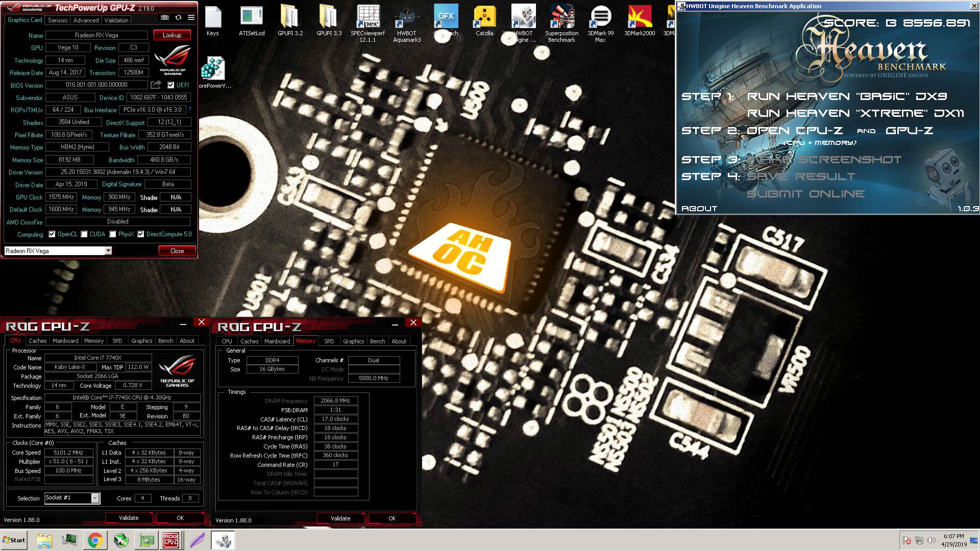The width and height of the screenshot is (980, 551).
Task: Click the HWBOT robot taskbar icon
Action: click(223, 540)
